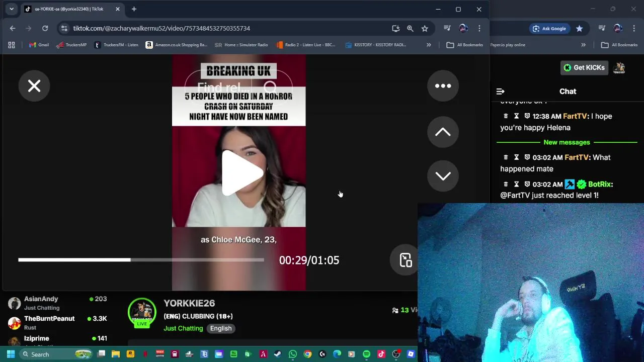Open the Gmail bookmark
Viewport: 644px width, 362px height.
coord(39,45)
